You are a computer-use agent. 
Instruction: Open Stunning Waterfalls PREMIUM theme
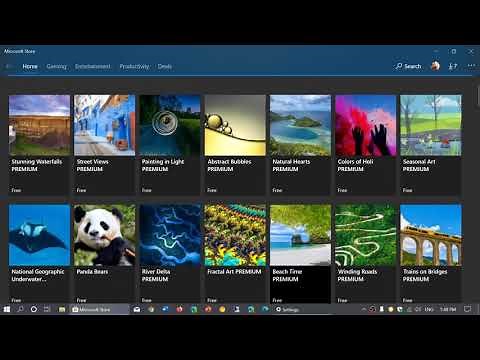pos(39,144)
